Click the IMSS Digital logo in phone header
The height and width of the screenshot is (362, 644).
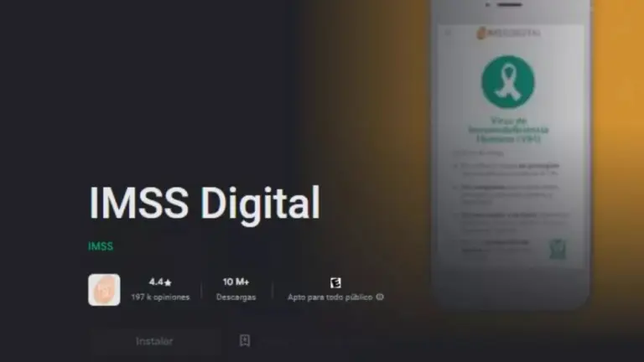click(509, 33)
